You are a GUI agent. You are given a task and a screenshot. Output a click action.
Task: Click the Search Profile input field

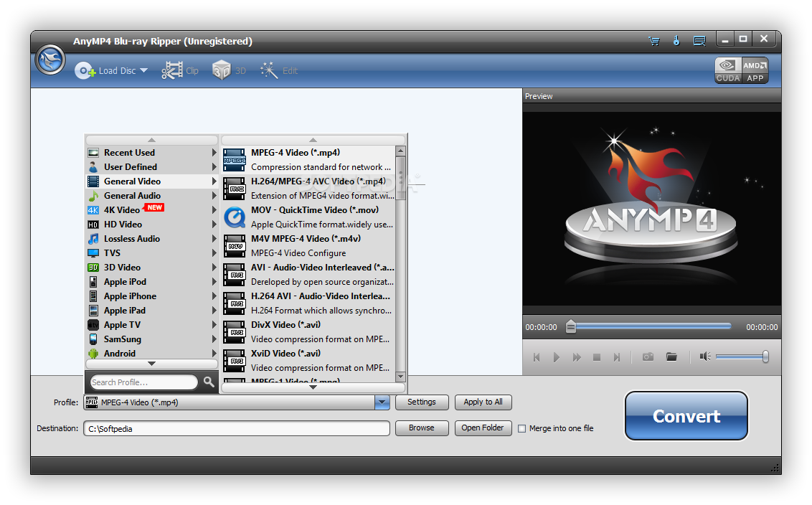click(x=144, y=382)
